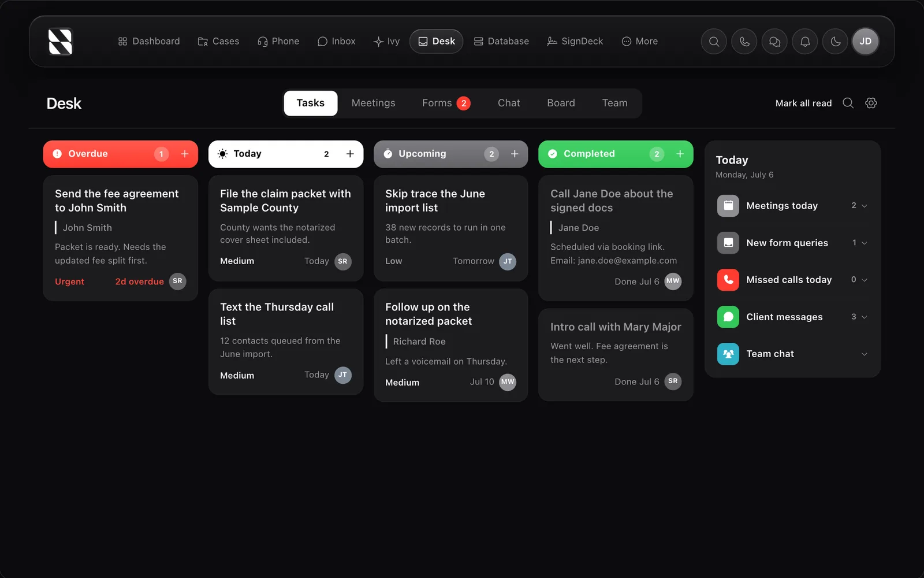Image resolution: width=924 pixels, height=578 pixels.
Task: Open notifications bell icon
Action: point(805,42)
